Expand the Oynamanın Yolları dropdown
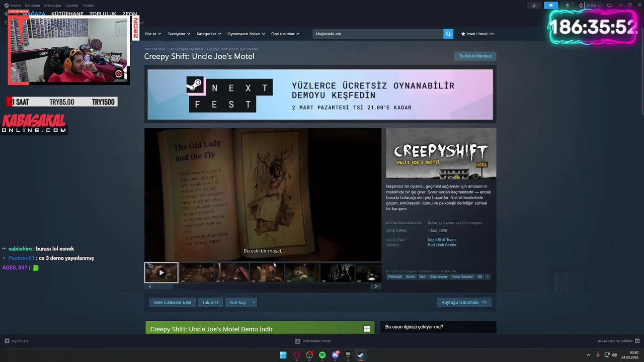The width and height of the screenshot is (644, 362). [x=246, y=34]
